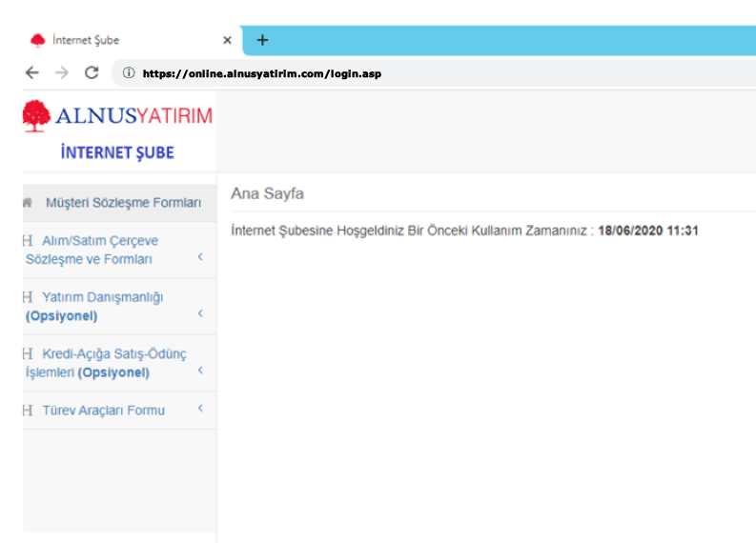Expand the Türev Araçları Formu chevron
This screenshot has width=756, height=543.
pyautogui.click(x=200, y=409)
